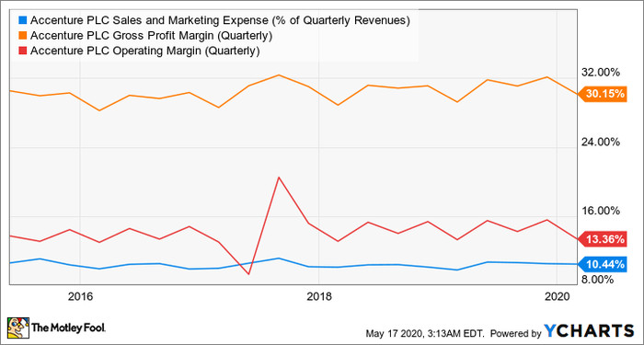The height and width of the screenshot is (345, 644).
Task: Click the 24.00% y-axis label
Action: pos(601,142)
